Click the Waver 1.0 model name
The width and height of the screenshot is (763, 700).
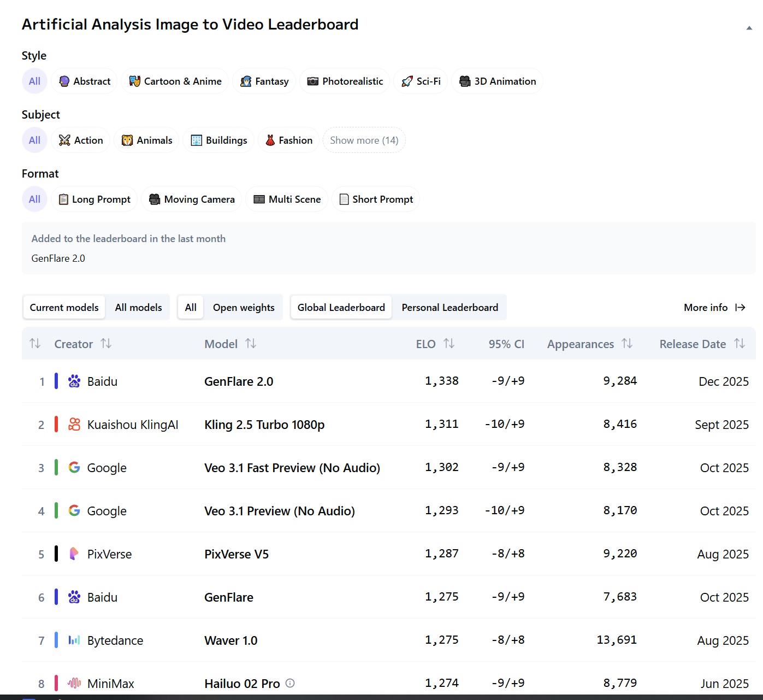click(230, 640)
